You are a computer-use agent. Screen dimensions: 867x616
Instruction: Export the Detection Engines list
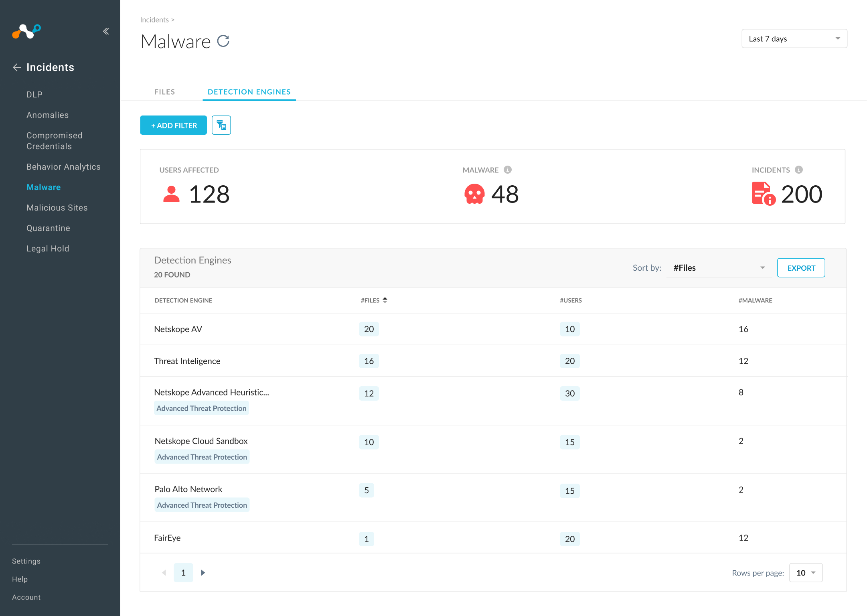coord(800,267)
